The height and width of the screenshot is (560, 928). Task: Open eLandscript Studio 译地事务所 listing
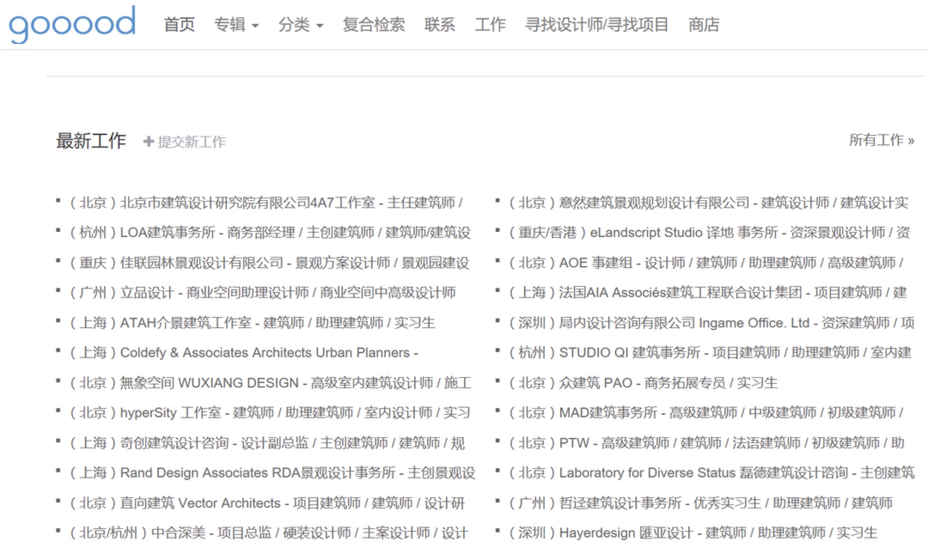[x=709, y=232]
